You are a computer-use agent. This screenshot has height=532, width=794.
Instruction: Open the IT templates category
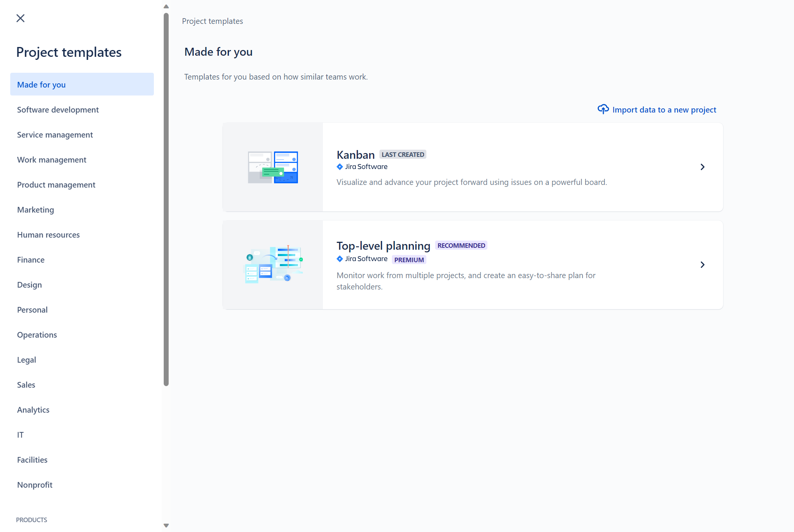20,435
